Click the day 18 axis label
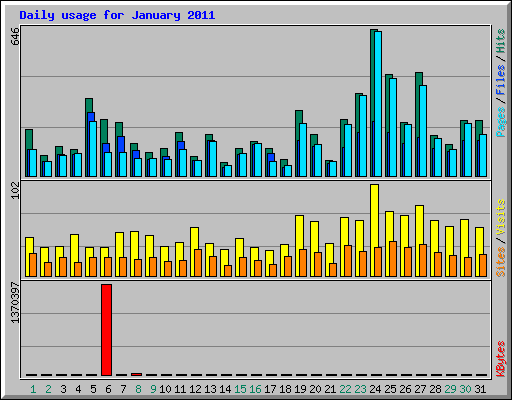The image size is (512, 400). pyautogui.click(x=285, y=389)
